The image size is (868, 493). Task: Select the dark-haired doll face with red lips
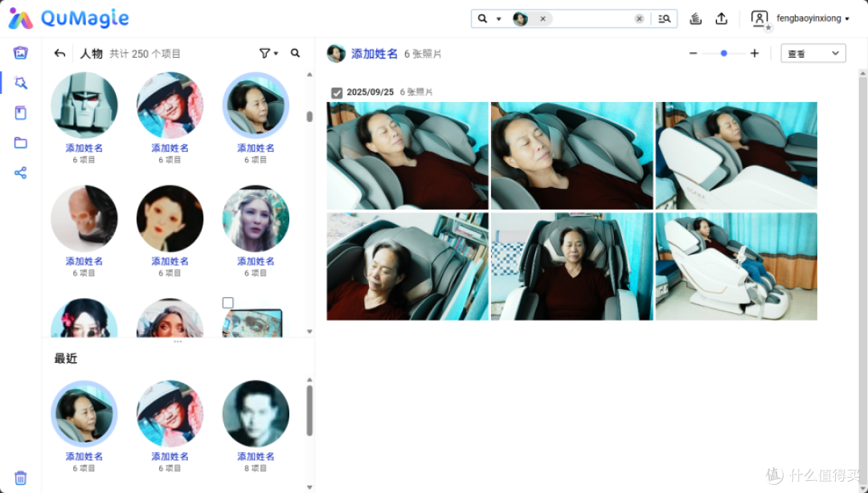pyautogui.click(x=170, y=218)
